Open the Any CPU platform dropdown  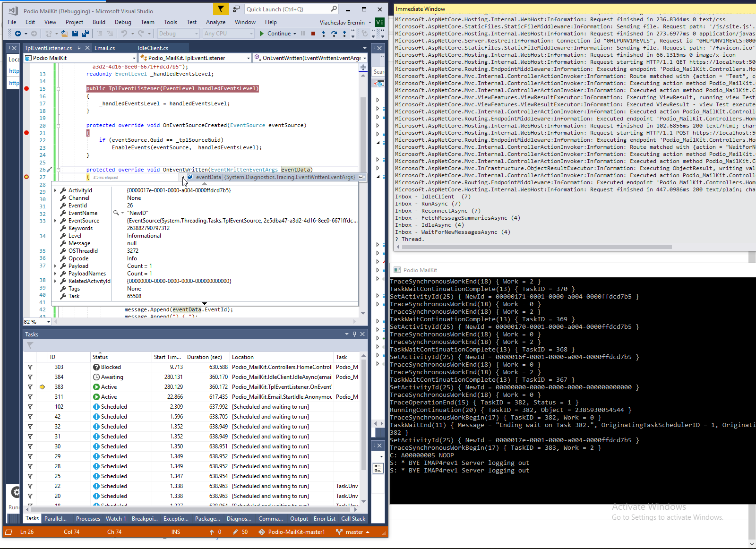tap(229, 34)
